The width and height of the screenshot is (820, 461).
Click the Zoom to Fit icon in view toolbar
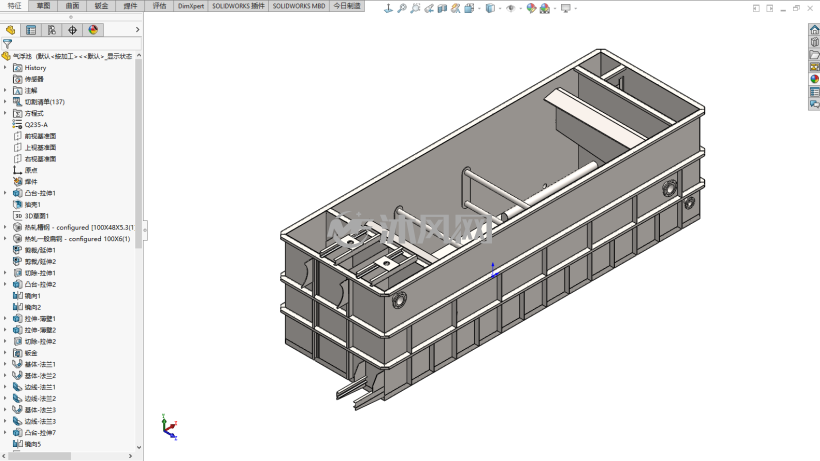click(402, 8)
